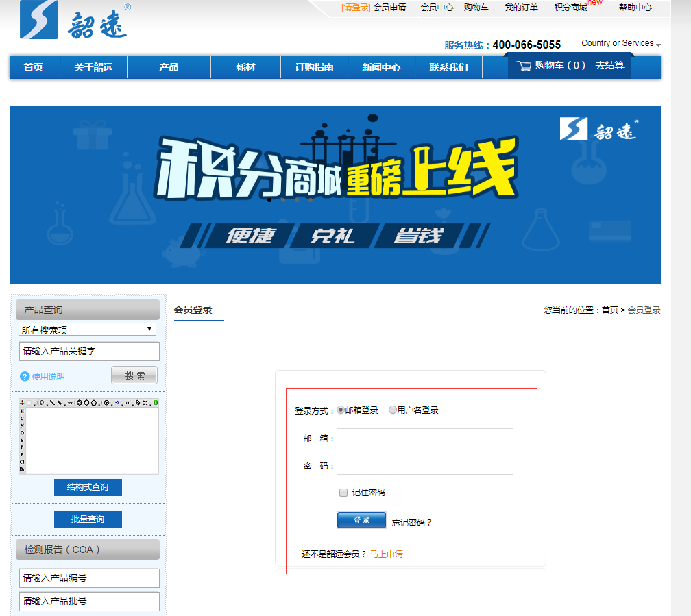Click the blue 登录 button
691x616 pixels.
coord(361,520)
